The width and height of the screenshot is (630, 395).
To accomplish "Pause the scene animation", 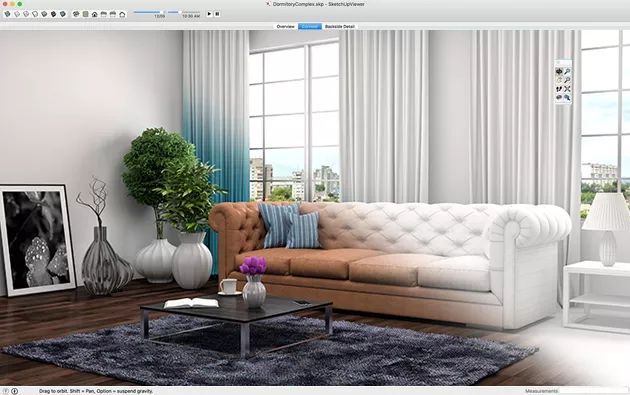I will pyautogui.click(x=217, y=14).
